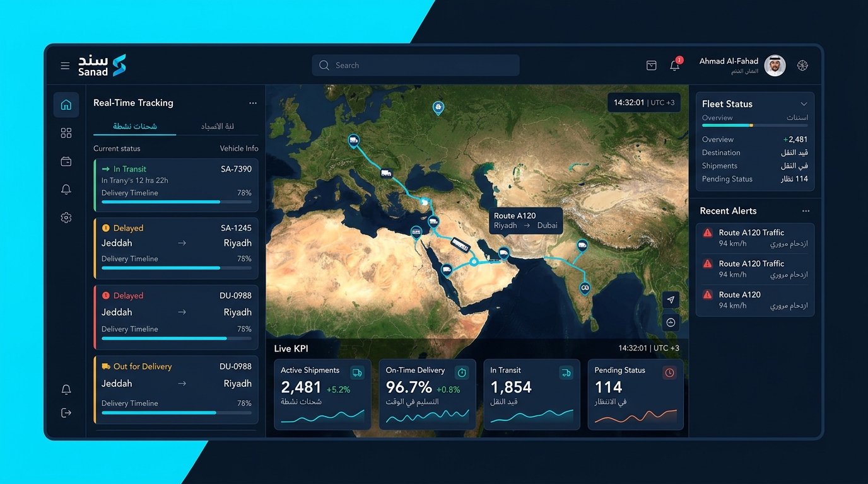Viewport: 868px width, 484px height.
Task: Open header notifications bell with red badge
Action: [675, 65]
